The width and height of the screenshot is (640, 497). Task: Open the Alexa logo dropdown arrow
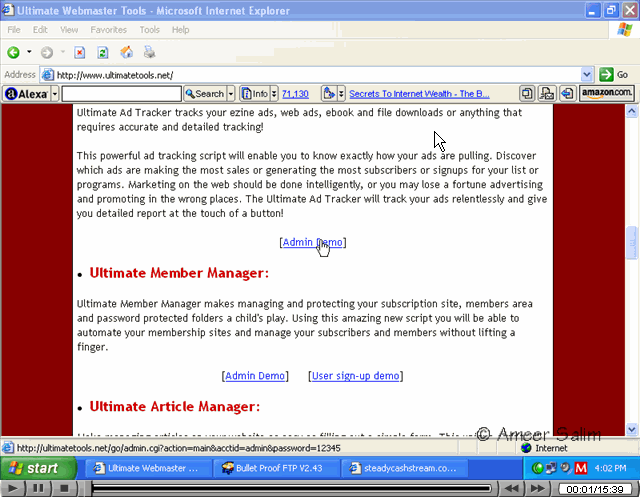[55, 94]
